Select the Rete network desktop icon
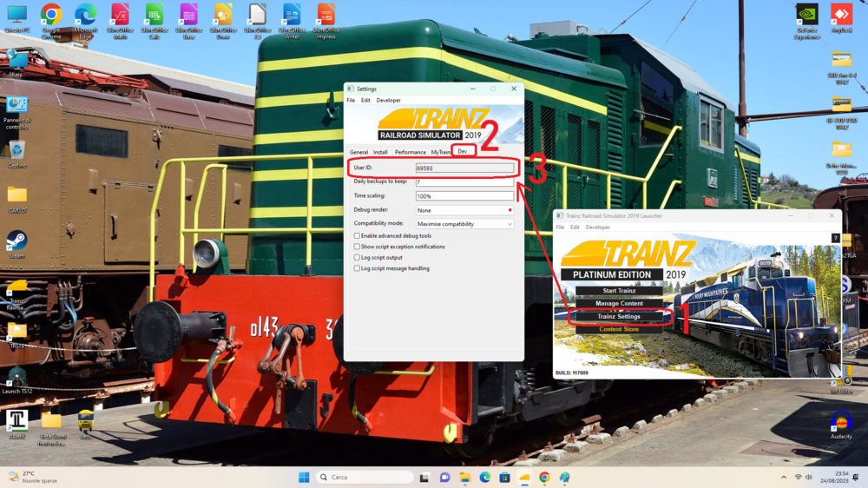Screen dimensions: 868x488 tap(16, 63)
